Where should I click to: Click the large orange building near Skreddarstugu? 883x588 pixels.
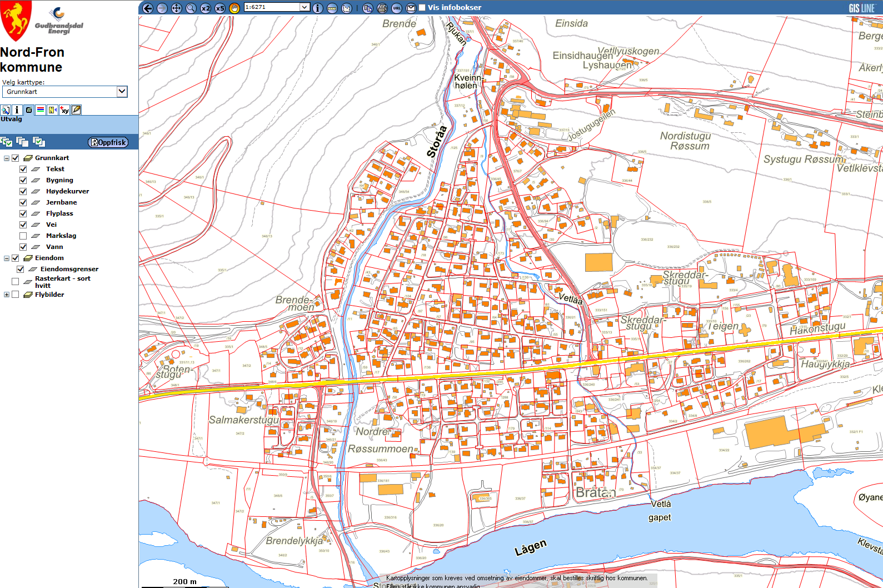(x=598, y=262)
